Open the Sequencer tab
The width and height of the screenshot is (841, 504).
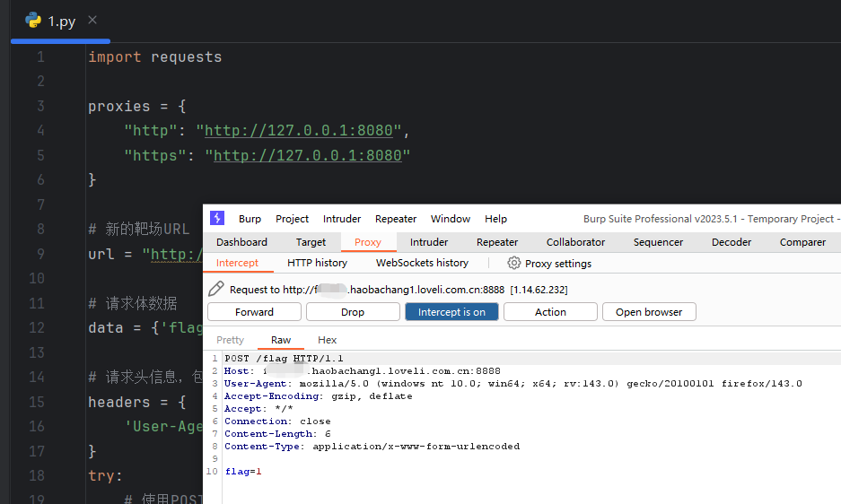(658, 242)
